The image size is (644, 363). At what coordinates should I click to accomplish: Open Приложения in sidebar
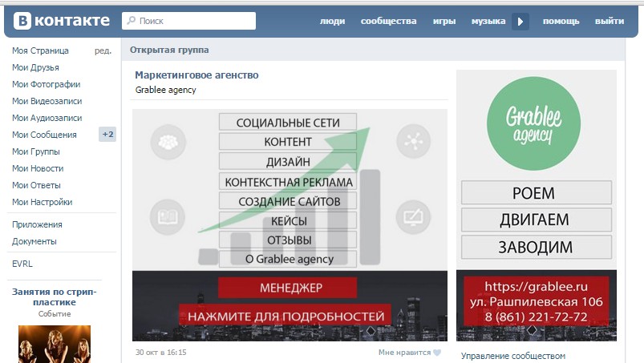[x=37, y=224]
